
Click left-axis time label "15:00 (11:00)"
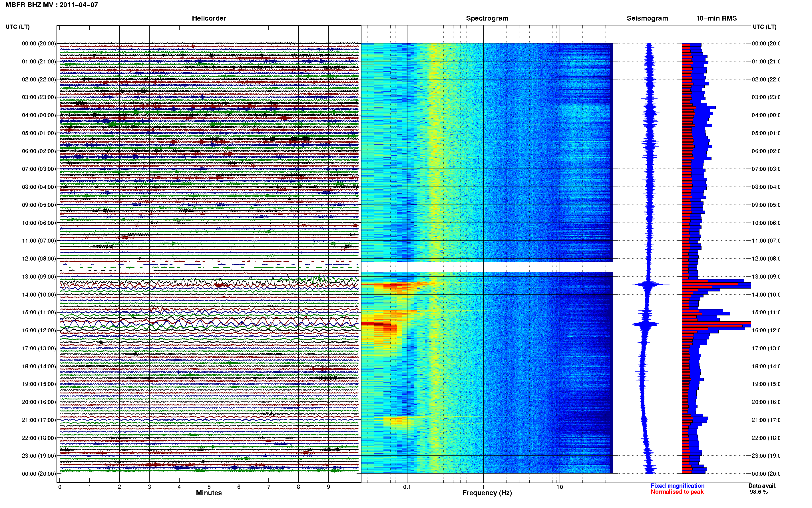[x=39, y=313]
